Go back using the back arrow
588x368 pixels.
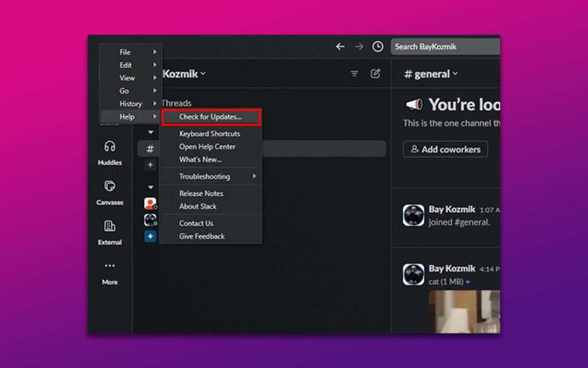(x=340, y=47)
